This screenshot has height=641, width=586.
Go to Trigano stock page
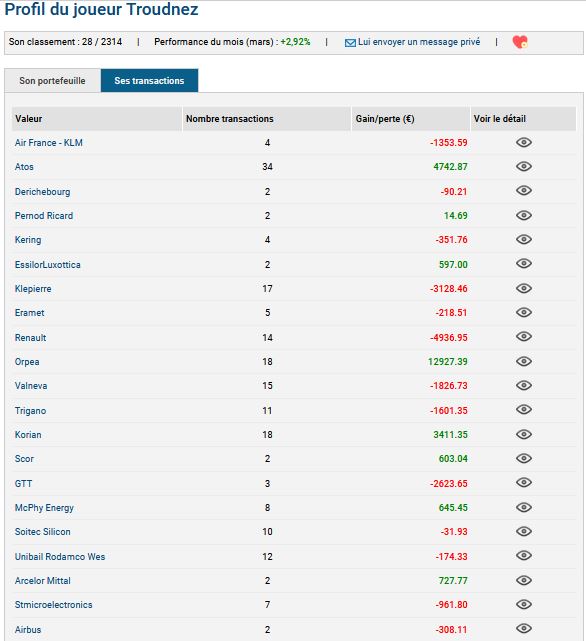[x=30, y=410]
